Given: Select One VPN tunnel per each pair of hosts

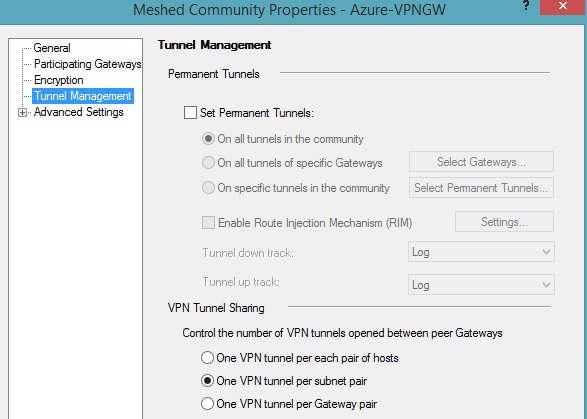Looking at the screenshot, I should (207, 358).
